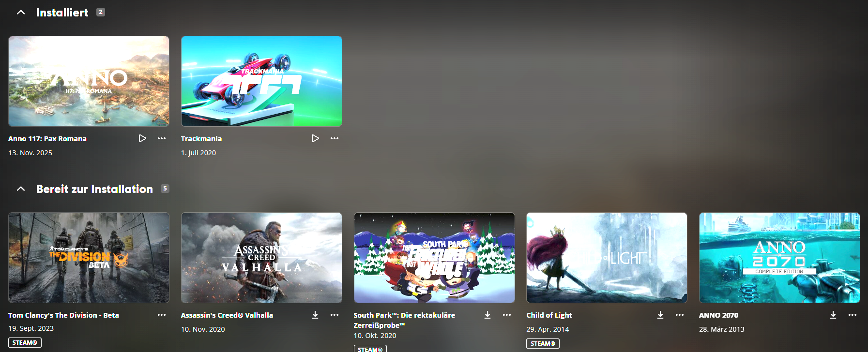The image size is (868, 352).
Task: Download Assassin's Creed Valhalla
Action: tap(315, 315)
